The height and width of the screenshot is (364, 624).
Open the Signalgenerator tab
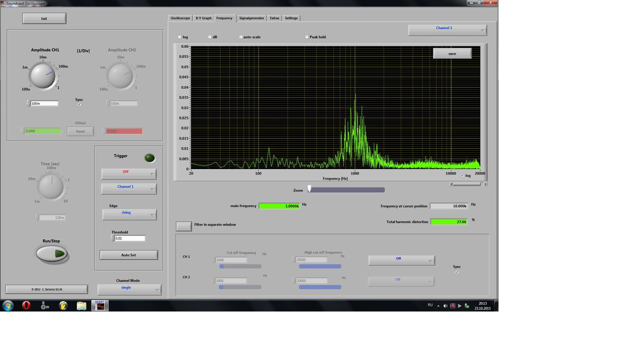(x=252, y=18)
